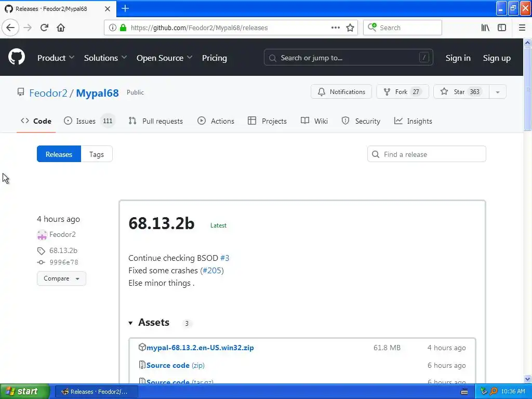Click the browser address bar URL

199,28
